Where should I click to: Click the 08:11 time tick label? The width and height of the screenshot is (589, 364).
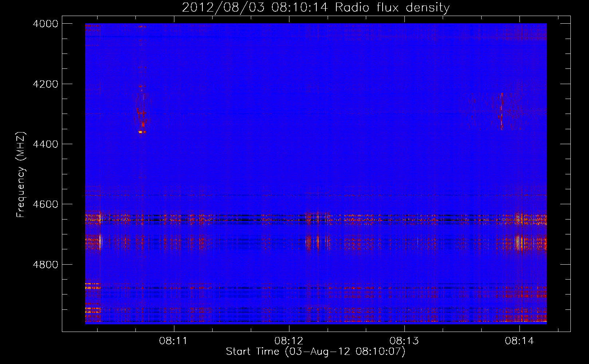[x=173, y=341]
